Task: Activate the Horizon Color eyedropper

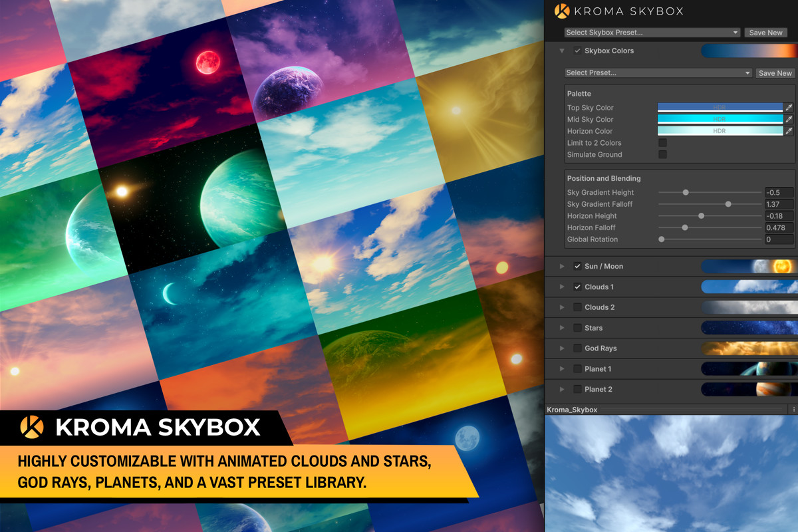Action: click(x=789, y=131)
